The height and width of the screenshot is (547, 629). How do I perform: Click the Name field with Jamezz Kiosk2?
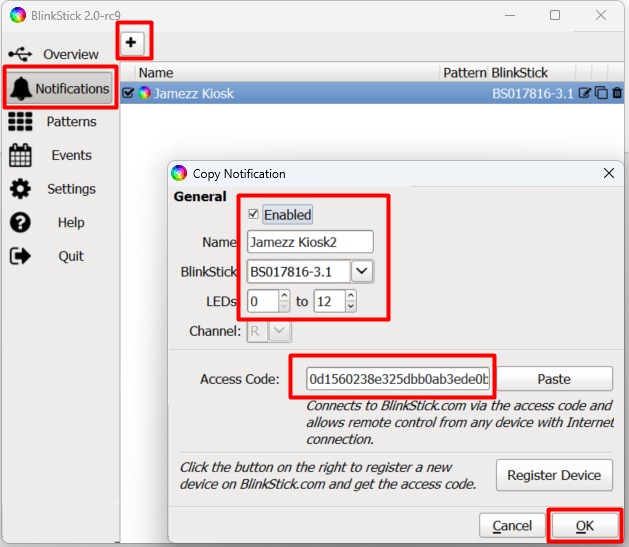(x=310, y=242)
